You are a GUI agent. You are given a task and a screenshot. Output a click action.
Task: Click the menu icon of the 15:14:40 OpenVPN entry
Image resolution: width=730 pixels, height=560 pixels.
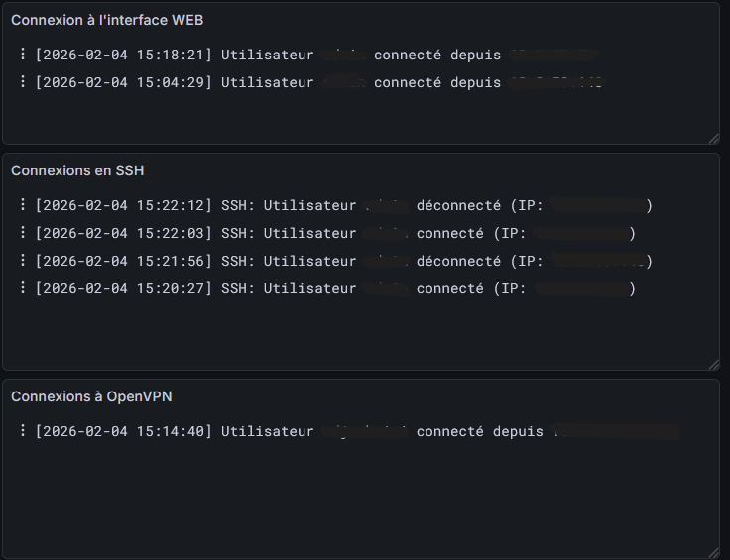pos(22,431)
